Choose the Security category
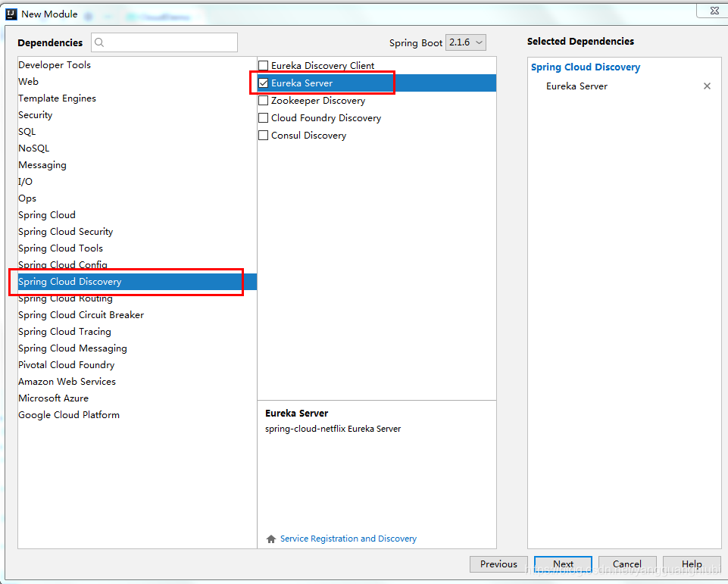 coord(137,115)
